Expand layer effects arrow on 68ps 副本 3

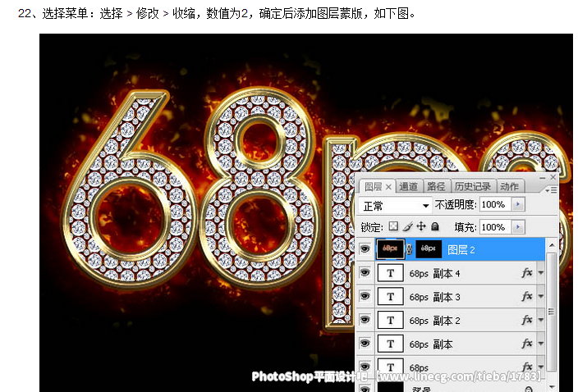(540, 297)
